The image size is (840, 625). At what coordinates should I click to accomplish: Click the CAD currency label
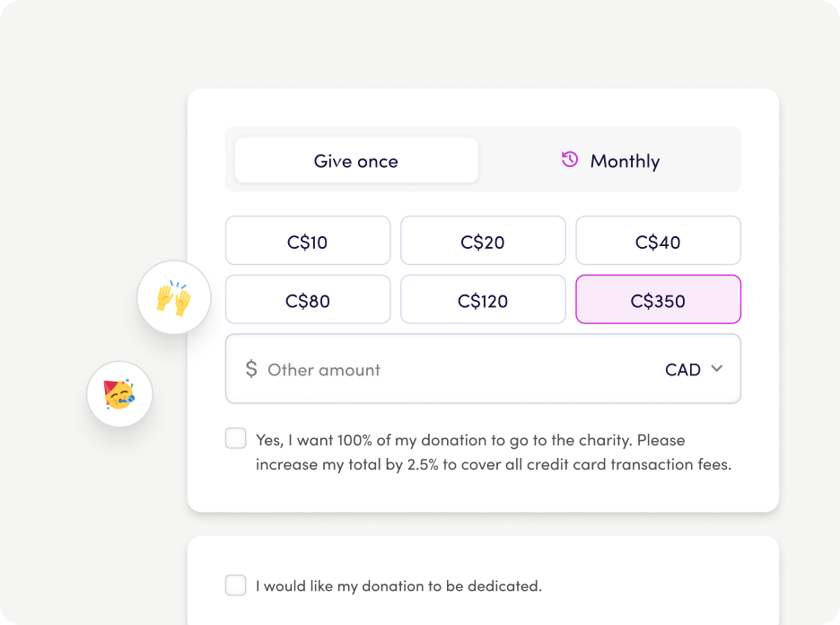tap(683, 370)
